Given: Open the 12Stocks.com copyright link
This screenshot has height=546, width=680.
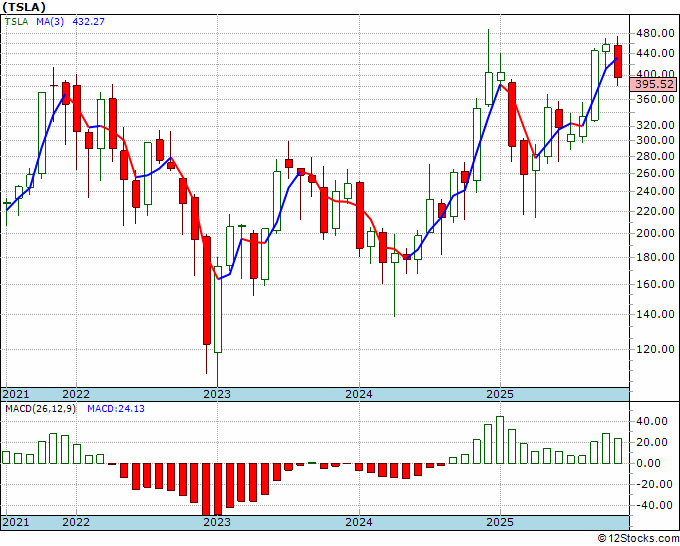Looking at the screenshot, I should point(638,539).
